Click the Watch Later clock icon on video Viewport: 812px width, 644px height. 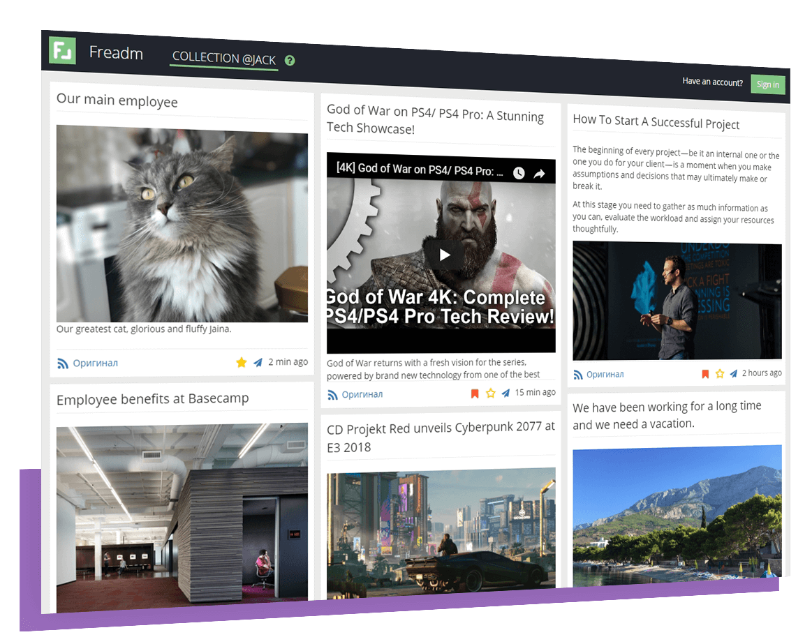click(x=519, y=173)
